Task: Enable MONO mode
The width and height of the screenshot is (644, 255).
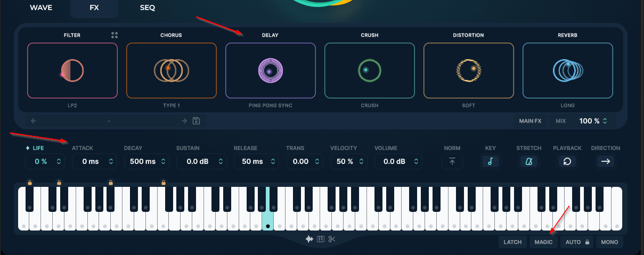Action: coord(609,242)
